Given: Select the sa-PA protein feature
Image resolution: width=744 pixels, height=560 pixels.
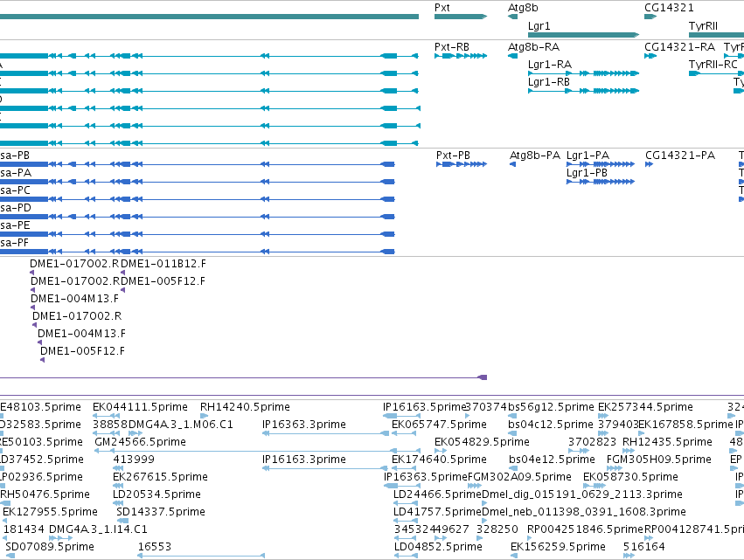Looking at the screenshot, I should point(197,182).
